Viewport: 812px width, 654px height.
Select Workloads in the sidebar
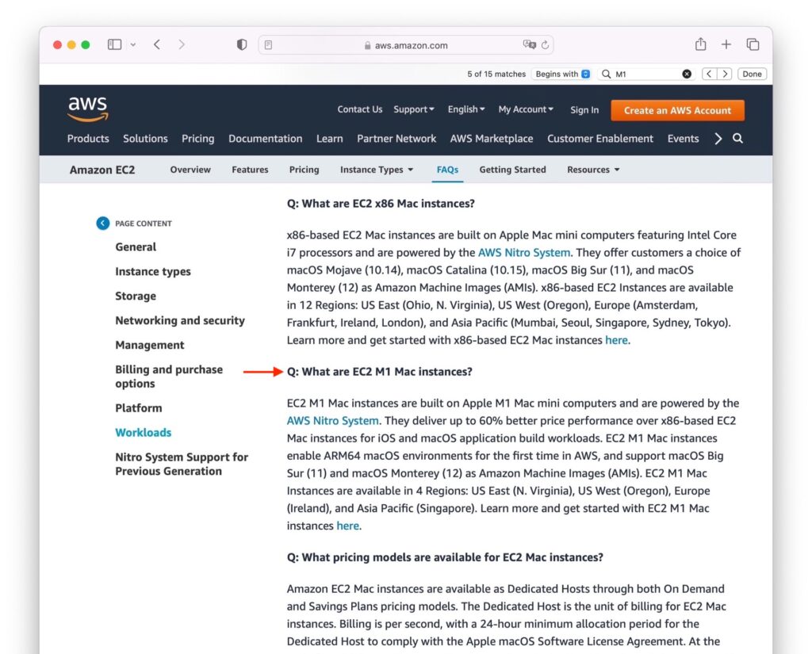[x=144, y=432]
